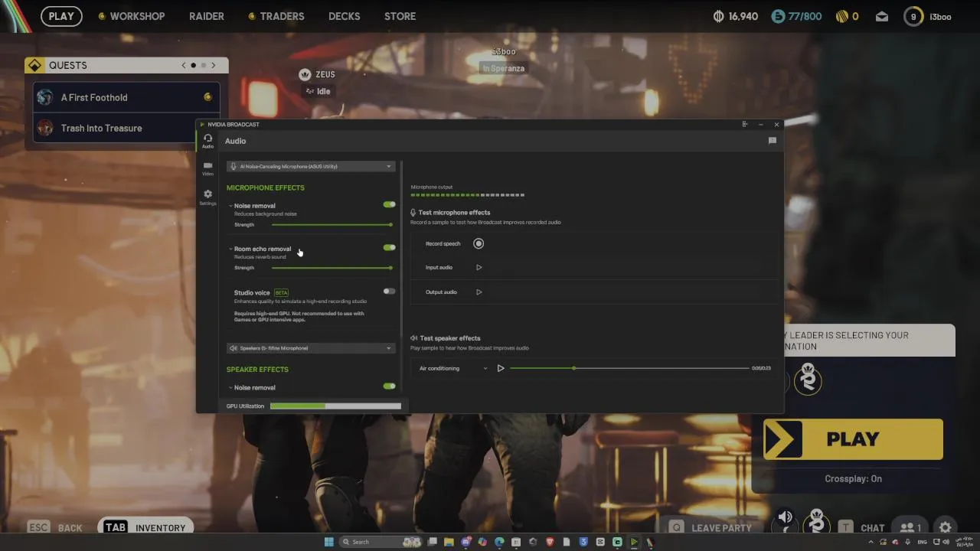The height and width of the screenshot is (551, 980).
Task: Adjust the Noise removal Strength slider
Action: pyautogui.click(x=332, y=224)
